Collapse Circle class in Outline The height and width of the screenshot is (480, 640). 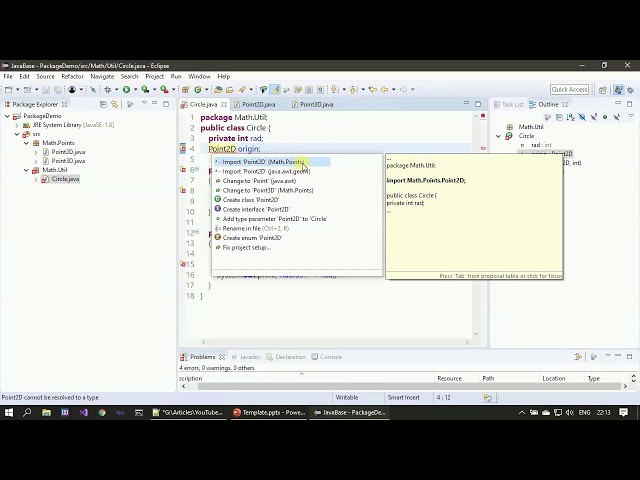(x=498, y=136)
